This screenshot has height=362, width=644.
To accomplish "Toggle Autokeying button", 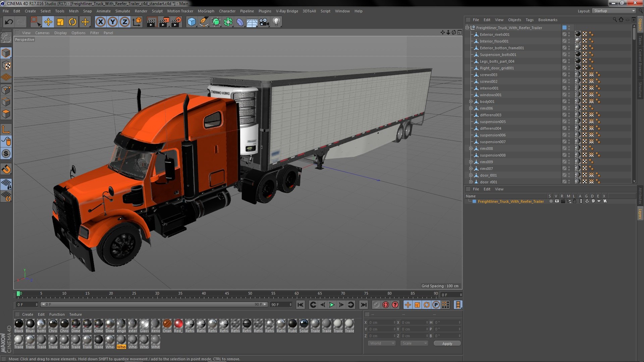I will click(386, 305).
